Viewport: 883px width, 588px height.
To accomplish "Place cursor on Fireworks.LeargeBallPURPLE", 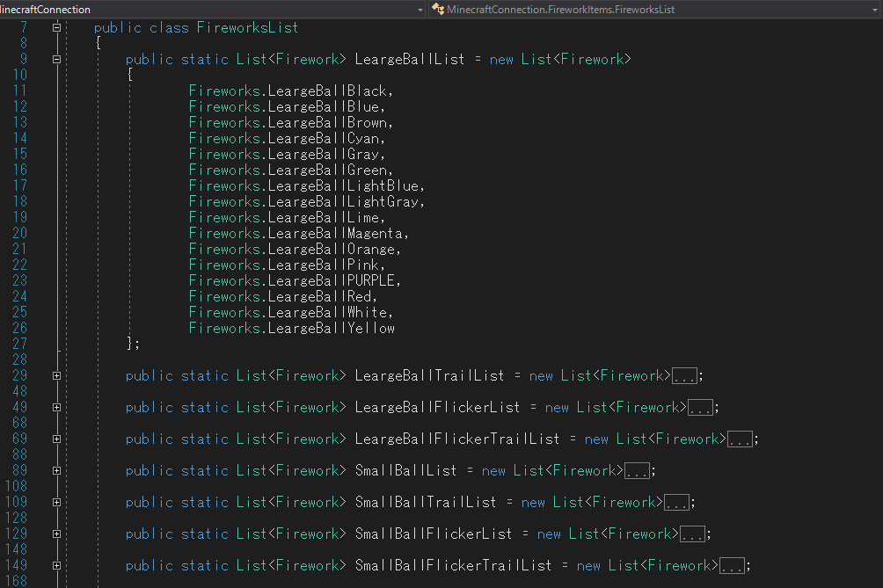I will 291,280.
